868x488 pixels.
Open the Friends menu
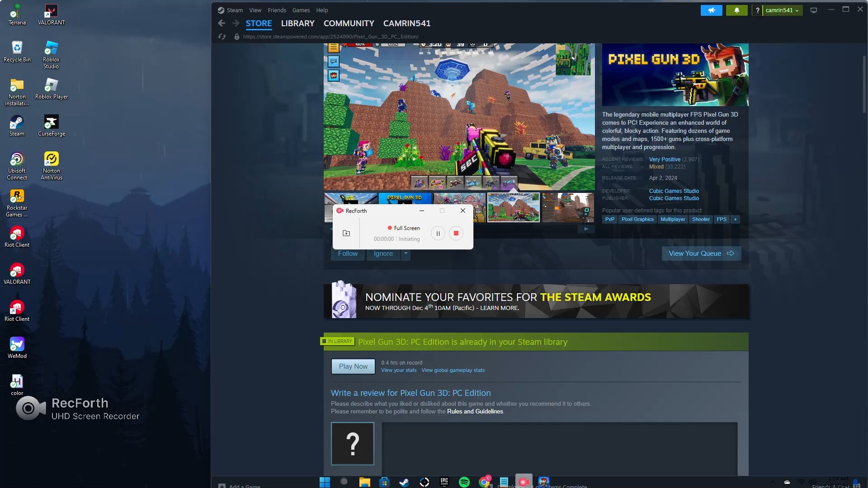(x=277, y=10)
